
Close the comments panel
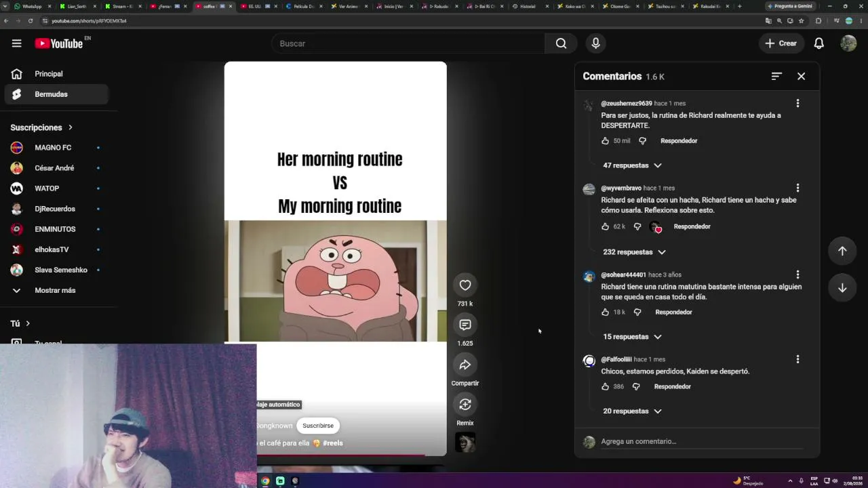[801, 77]
